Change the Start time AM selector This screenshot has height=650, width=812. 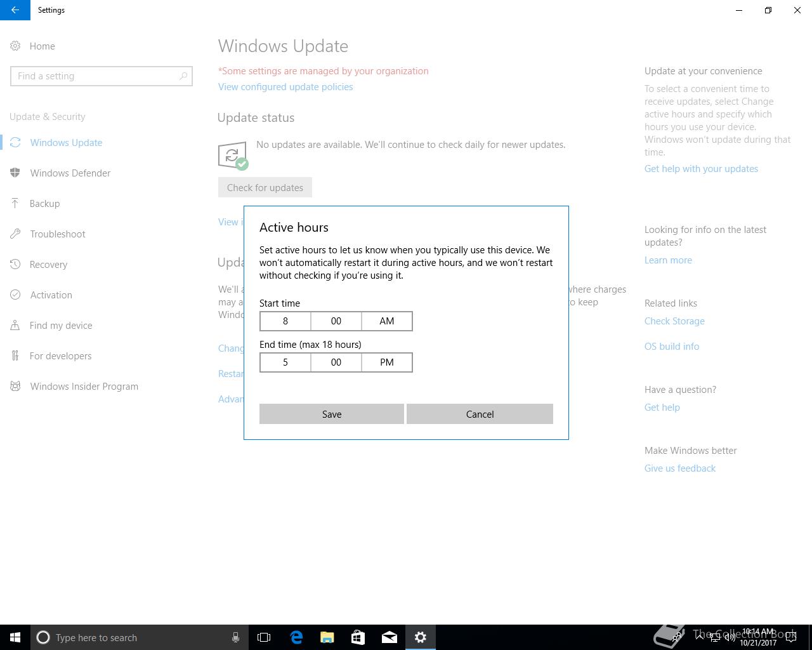pyautogui.click(x=387, y=321)
